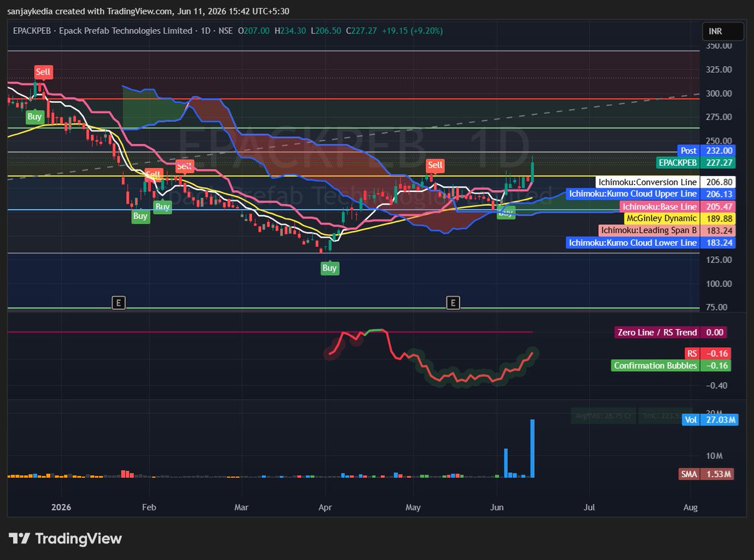Click the 100.00 price axis label
The width and height of the screenshot is (754, 560).
[x=718, y=283]
